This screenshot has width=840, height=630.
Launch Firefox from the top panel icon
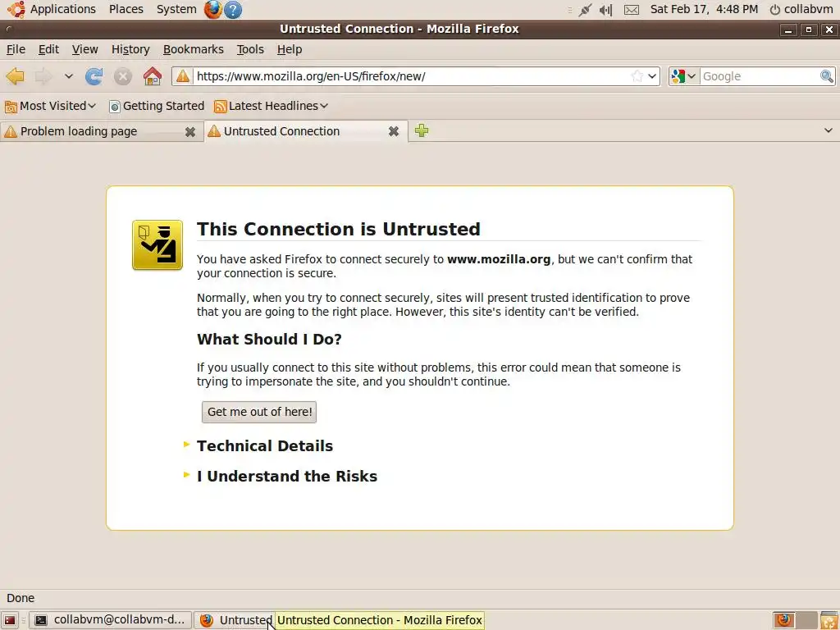pyautogui.click(x=212, y=10)
